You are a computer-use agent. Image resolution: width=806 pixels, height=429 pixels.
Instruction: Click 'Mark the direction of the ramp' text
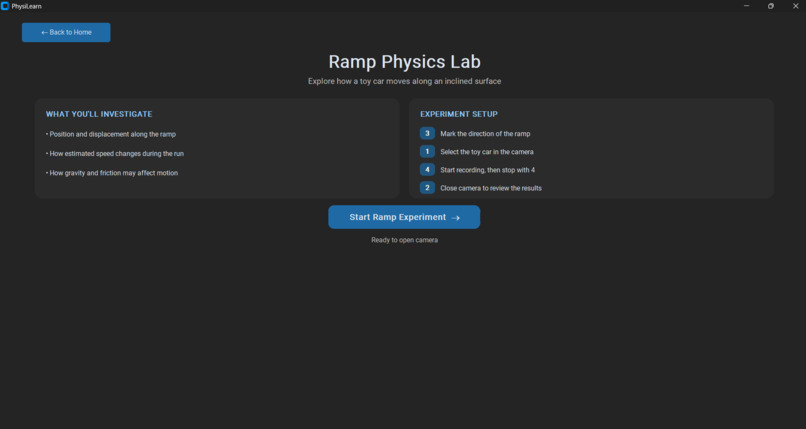point(485,134)
